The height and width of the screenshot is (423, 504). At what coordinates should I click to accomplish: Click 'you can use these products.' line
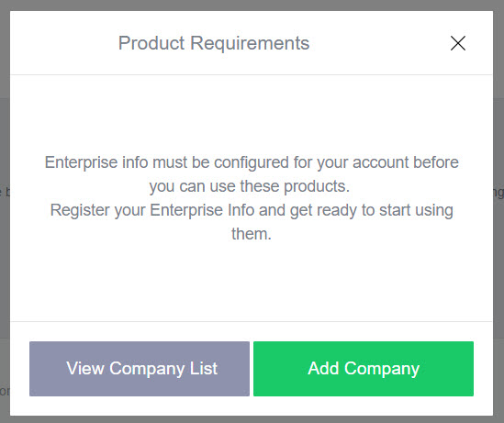250,186
